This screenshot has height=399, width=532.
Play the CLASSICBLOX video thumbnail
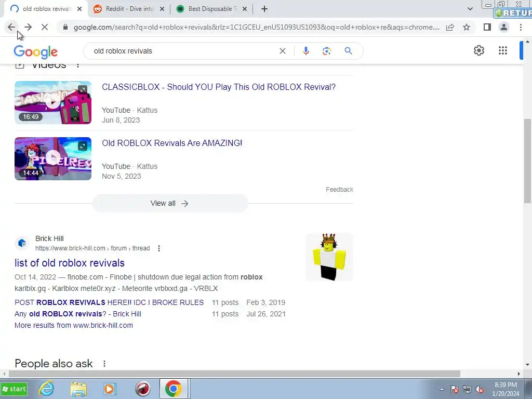pos(53,102)
